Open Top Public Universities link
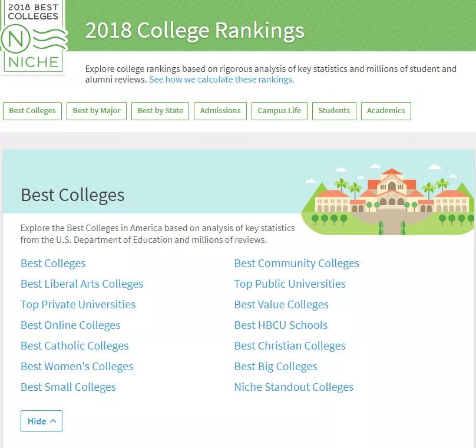The height and width of the screenshot is (448, 476). pyautogui.click(x=290, y=284)
